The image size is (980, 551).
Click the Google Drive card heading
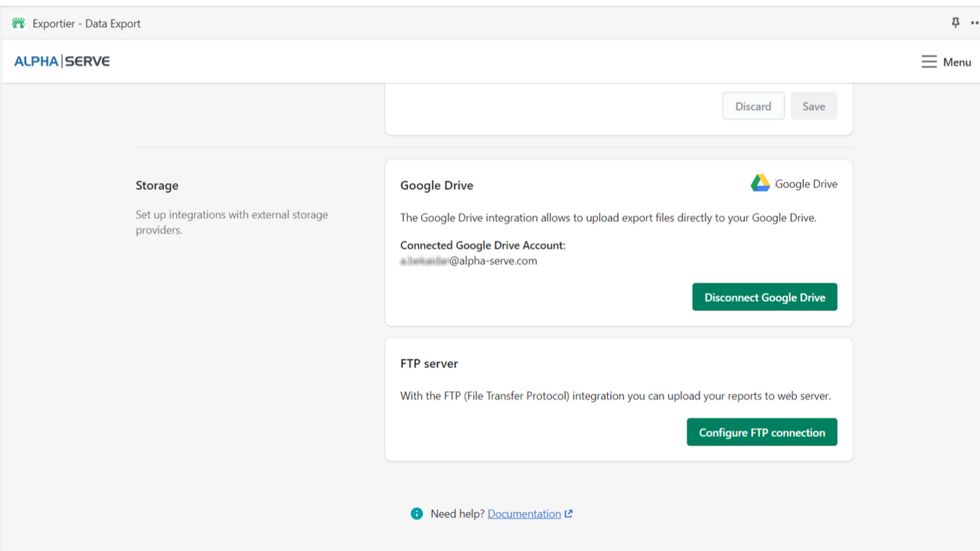(x=437, y=185)
